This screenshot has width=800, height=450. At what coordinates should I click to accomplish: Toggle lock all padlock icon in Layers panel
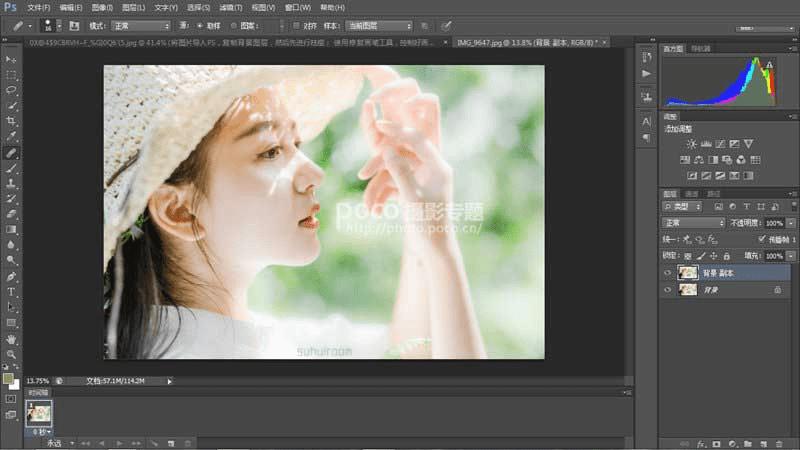point(727,256)
